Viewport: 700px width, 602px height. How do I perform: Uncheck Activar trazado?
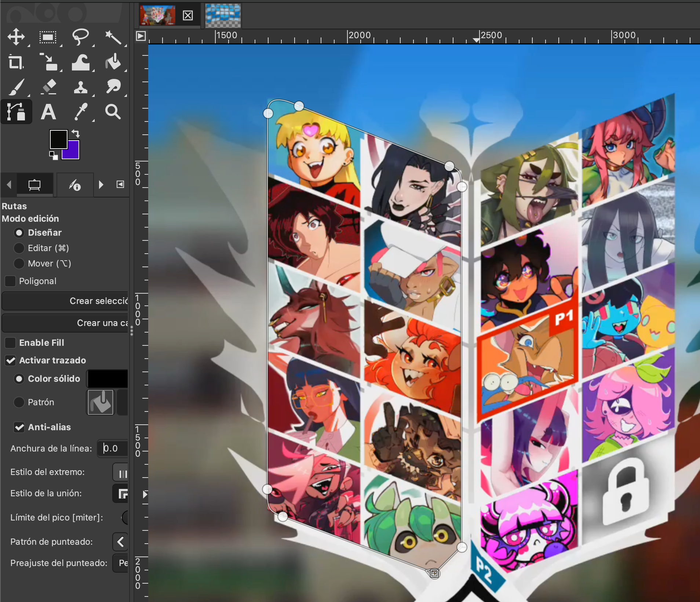pyautogui.click(x=10, y=360)
